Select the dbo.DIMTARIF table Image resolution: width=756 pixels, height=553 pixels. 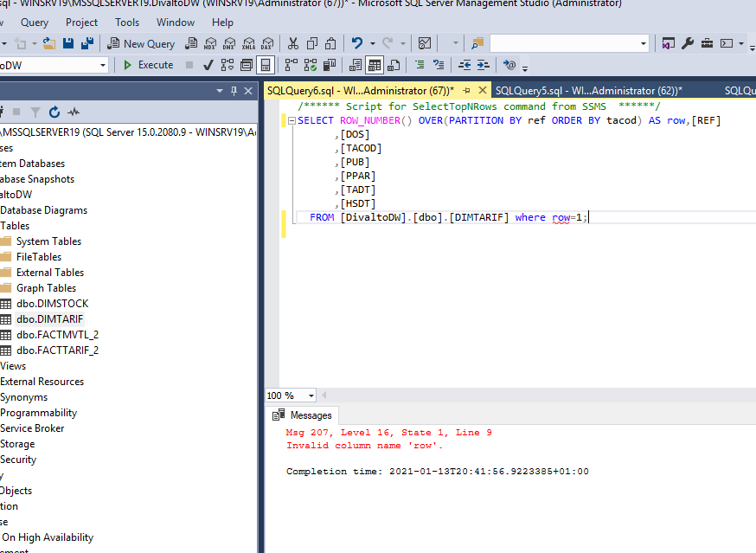[x=54, y=318]
